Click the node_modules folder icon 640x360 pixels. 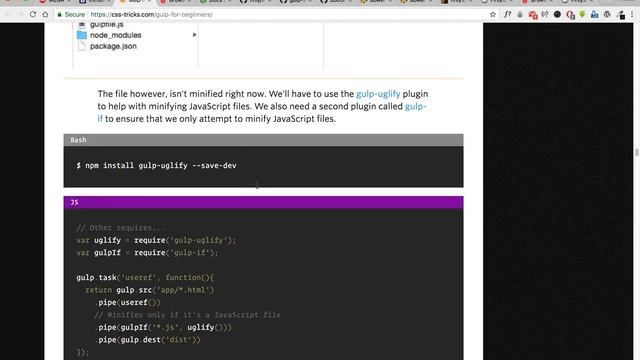pyautogui.click(x=82, y=35)
